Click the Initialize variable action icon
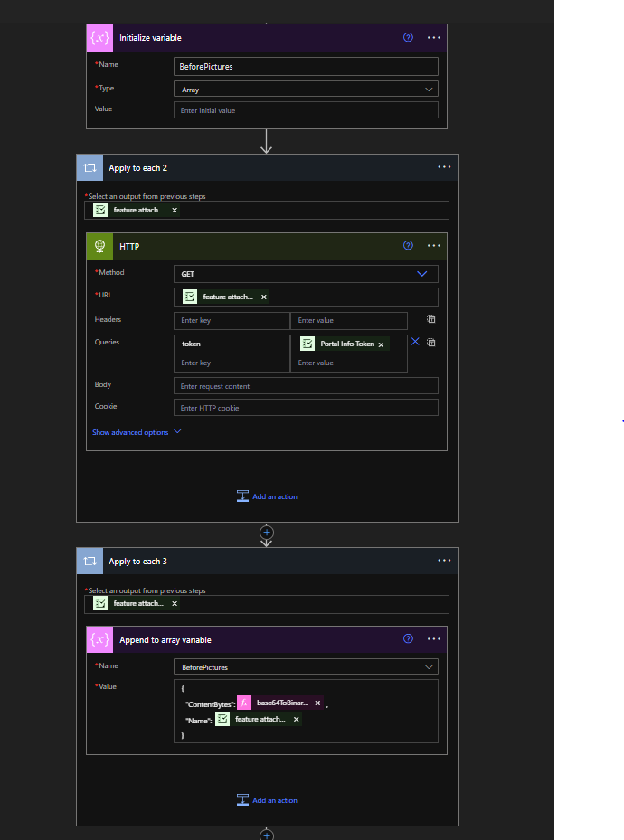The image size is (624, 840). click(99, 37)
